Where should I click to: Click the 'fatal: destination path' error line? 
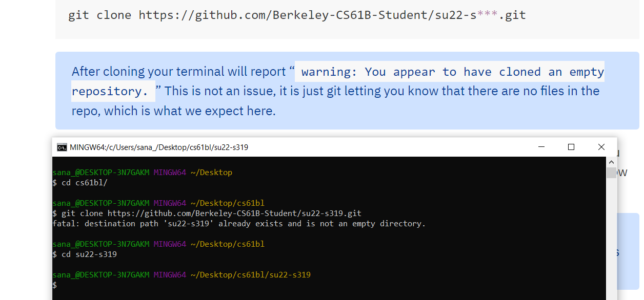coord(239,224)
